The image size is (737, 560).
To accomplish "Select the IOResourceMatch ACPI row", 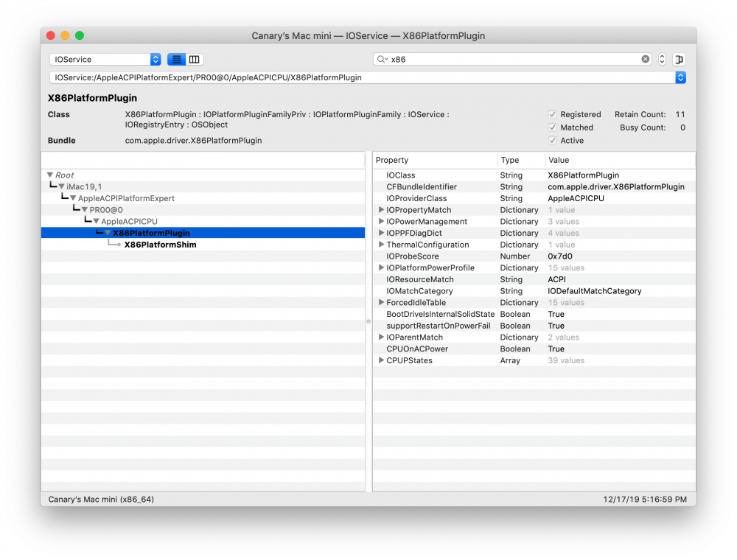I will [x=534, y=279].
